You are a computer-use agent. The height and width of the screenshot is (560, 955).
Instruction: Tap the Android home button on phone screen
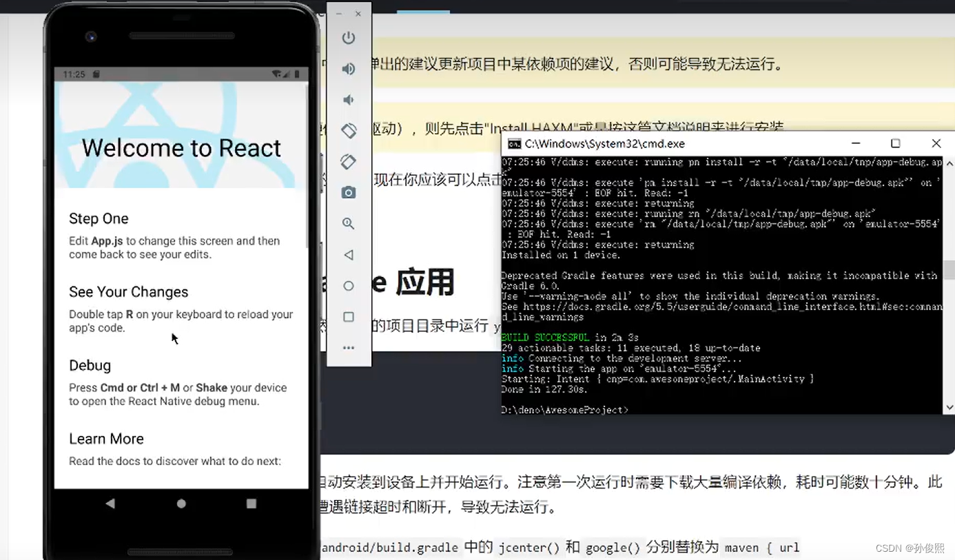[x=181, y=504]
